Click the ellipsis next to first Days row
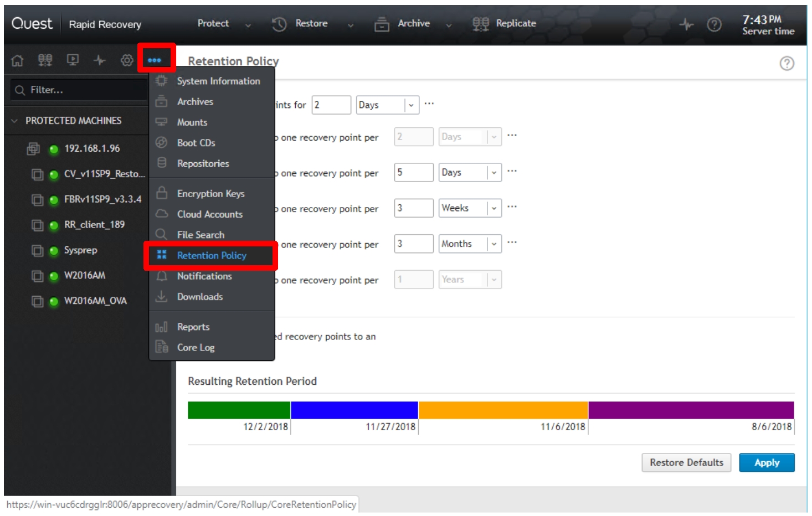 pyautogui.click(x=429, y=104)
